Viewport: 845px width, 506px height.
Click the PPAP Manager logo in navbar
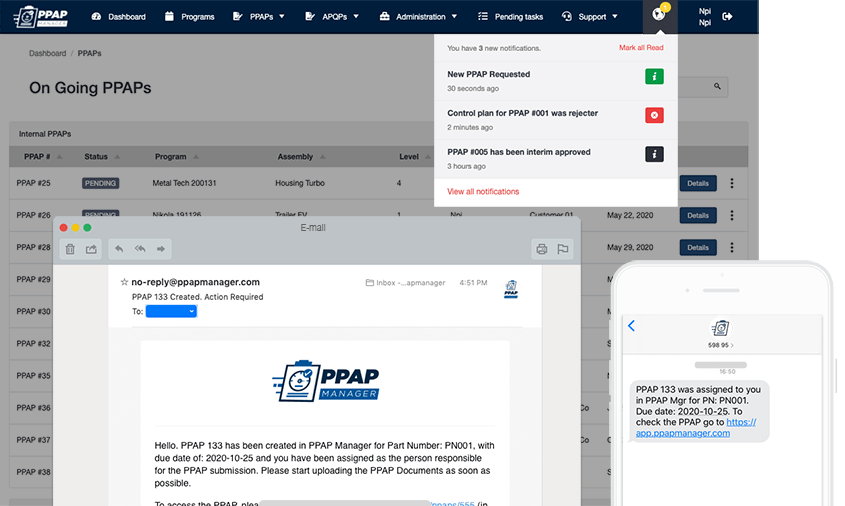click(x=41, y=17)
